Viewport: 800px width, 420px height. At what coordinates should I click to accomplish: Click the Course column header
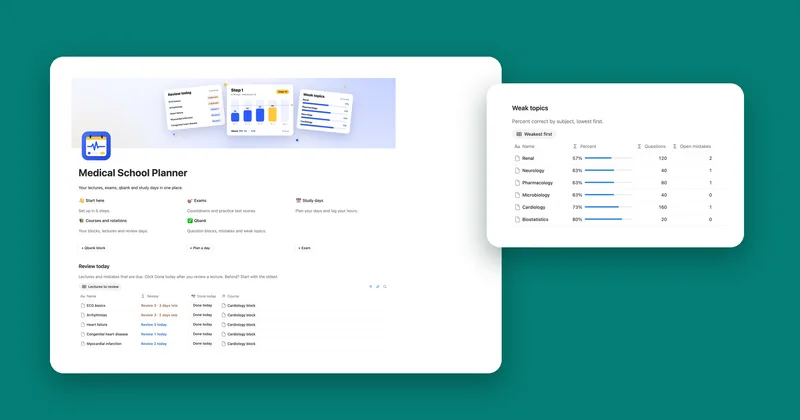[230, 296]
